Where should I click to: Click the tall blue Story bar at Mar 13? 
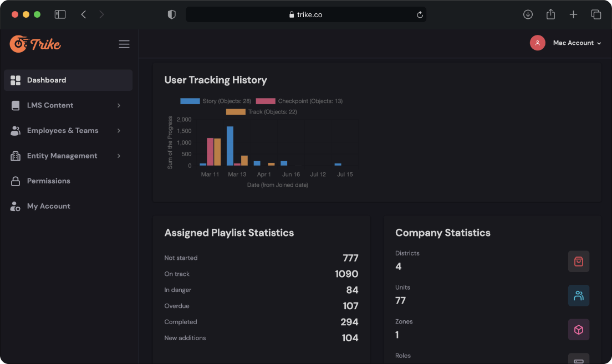pyautogui.click(x=230, y=146)
